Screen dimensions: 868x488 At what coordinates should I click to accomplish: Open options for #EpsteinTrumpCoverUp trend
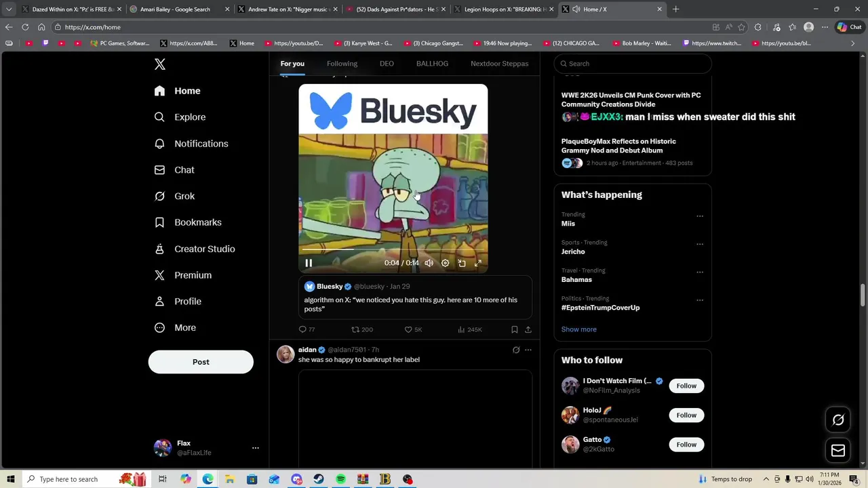pyautogui.click(x=700, y=300)
